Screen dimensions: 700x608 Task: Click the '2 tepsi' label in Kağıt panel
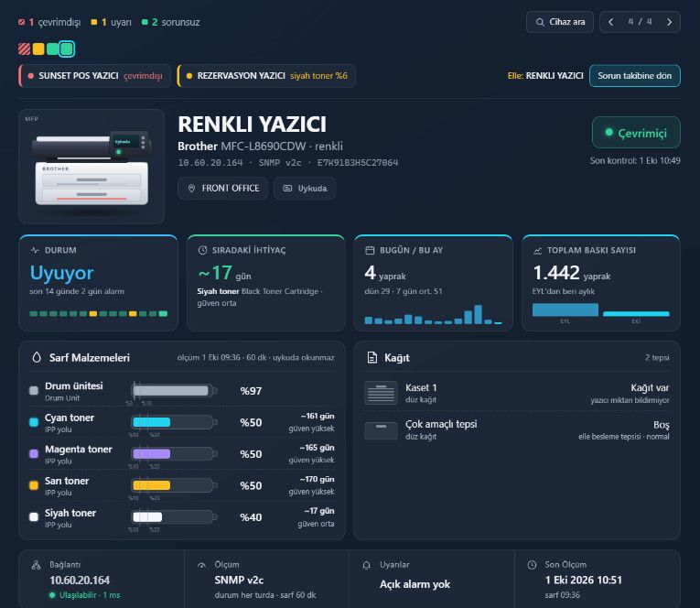coord(657,357)
